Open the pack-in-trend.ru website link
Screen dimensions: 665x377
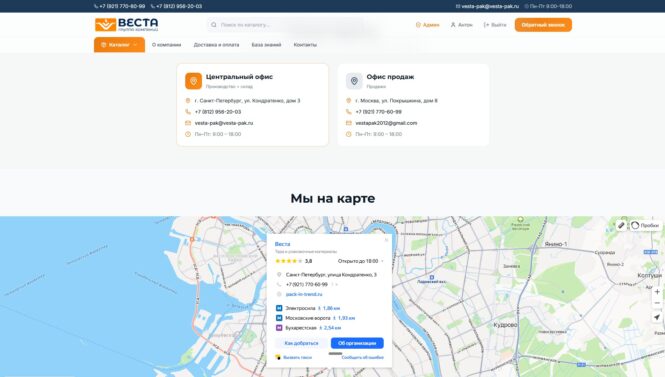[x=304, y=294]
